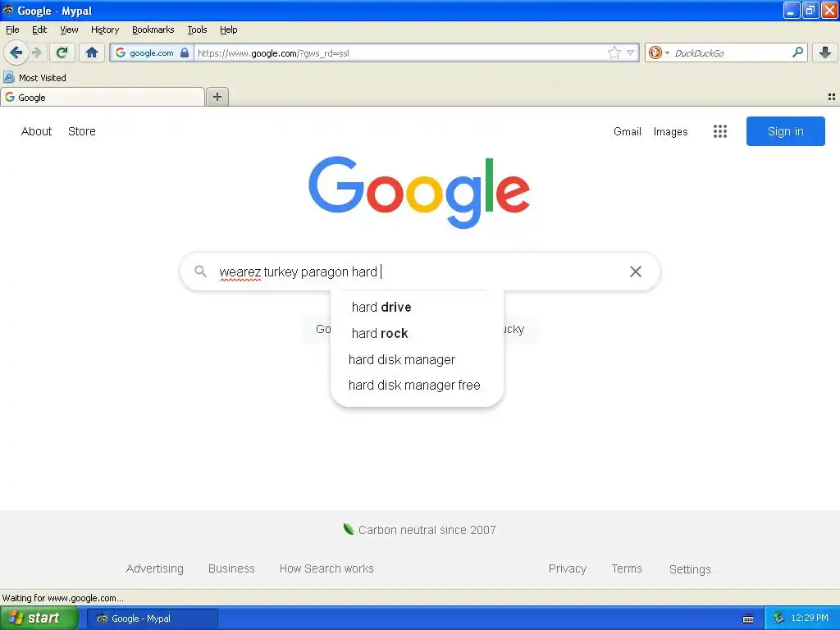Go to Gmail
This screenshot has width=840, height=630.
628,131
